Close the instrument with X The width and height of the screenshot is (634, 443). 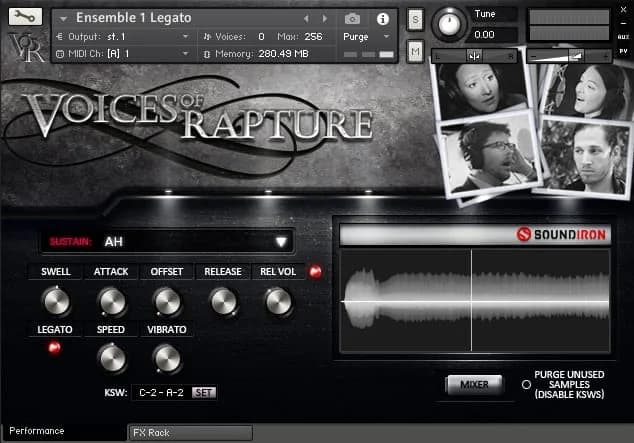[623, 10]
